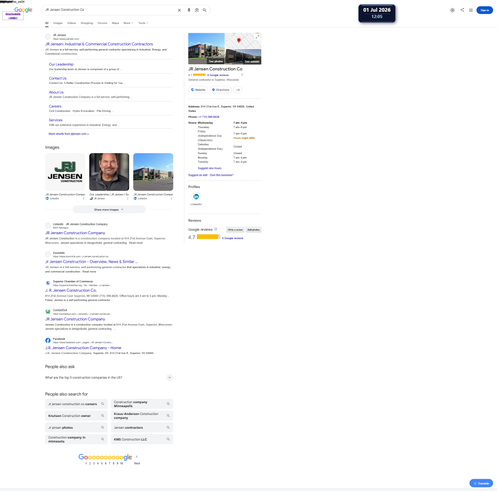Expand the map with the fullscreen icon
Image resolution: width=500 pixels, height=491 pixels.
pos(257,37)
